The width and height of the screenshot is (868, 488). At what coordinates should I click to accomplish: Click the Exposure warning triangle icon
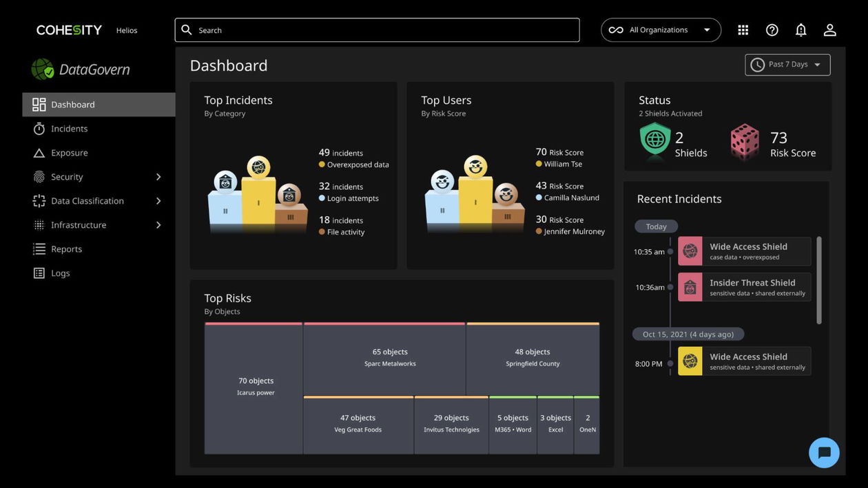tap(38, 152)
